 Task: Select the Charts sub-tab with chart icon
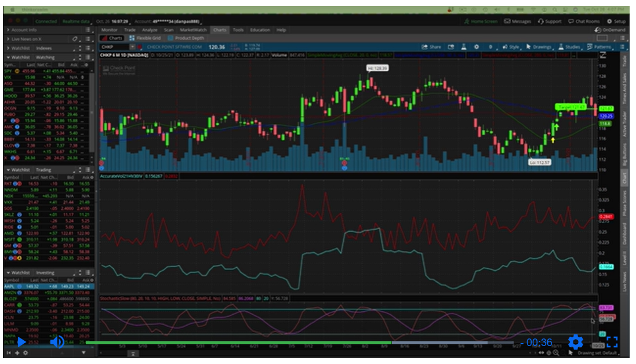(112, 38)
